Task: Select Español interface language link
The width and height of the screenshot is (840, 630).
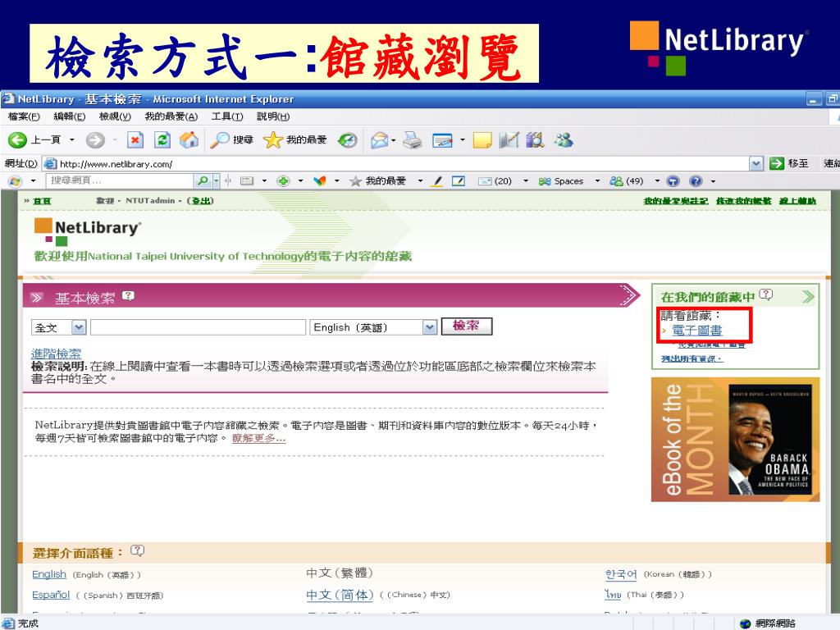Action: click(x=51, y=595)
